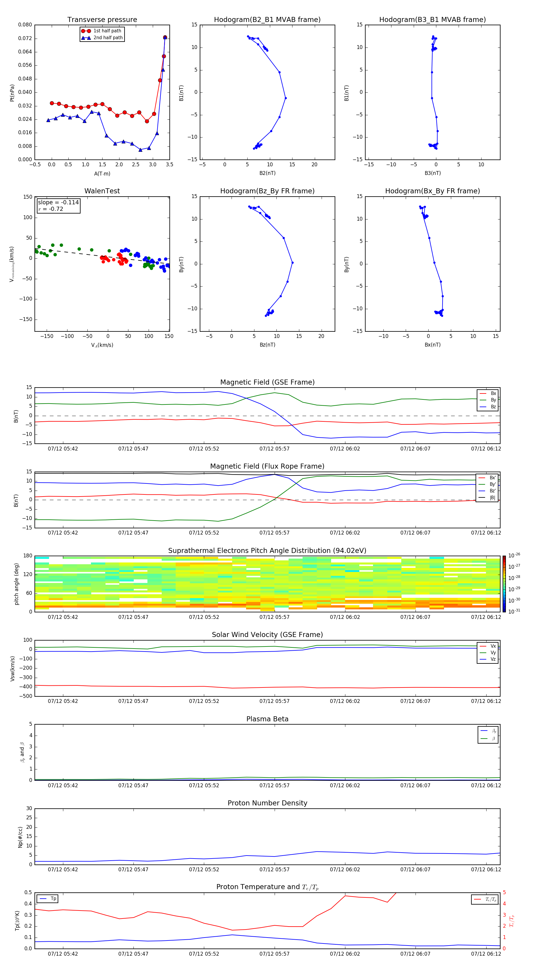Select the By' entry in Flux Rope legend
This screenshot has height=980, width=535.
tap(487, 484)
